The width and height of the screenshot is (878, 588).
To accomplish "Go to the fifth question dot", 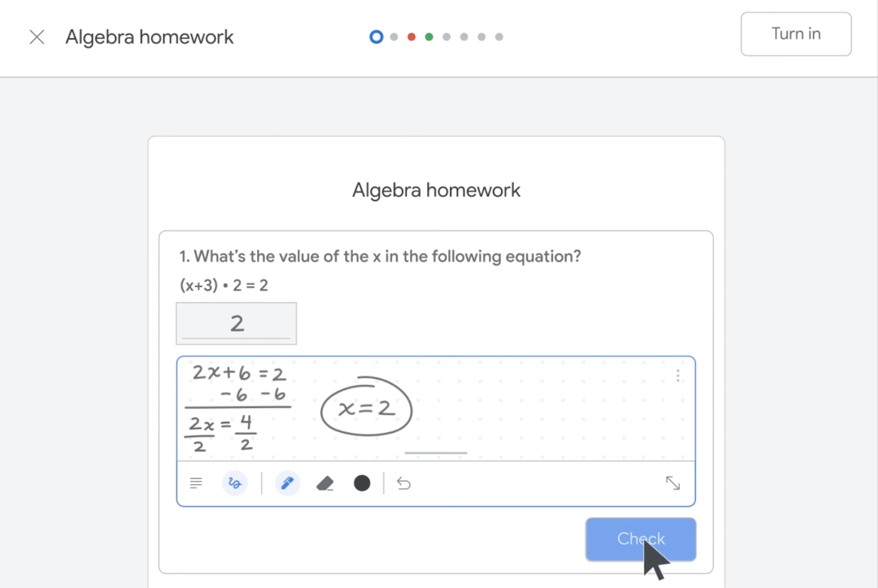I will tap(446, 37).
